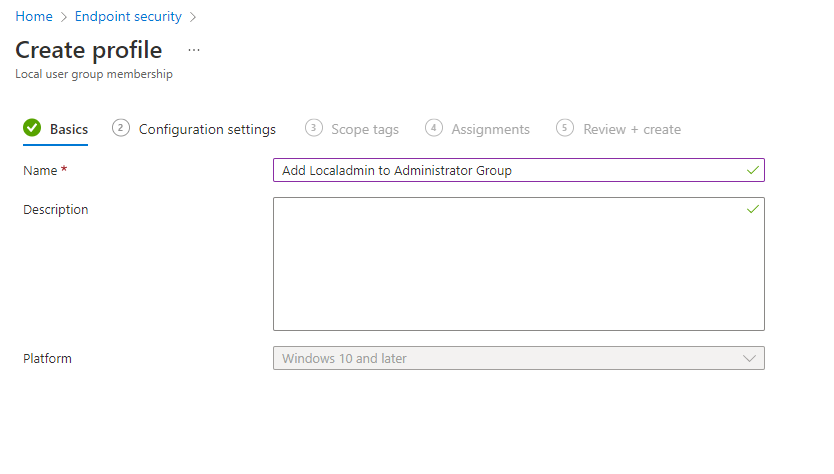
Task: Click the green validation check in Description box
Action: 753,209
